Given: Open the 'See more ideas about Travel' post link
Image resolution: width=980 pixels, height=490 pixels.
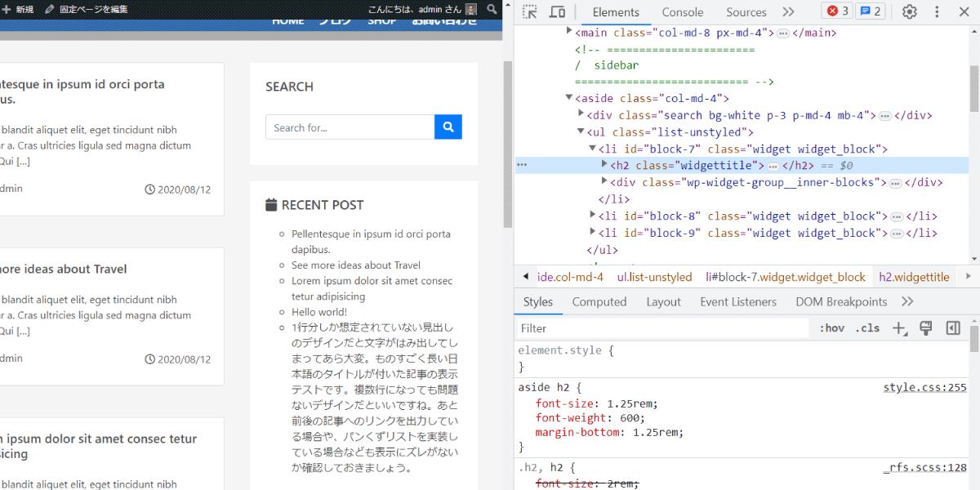Looking at the screenshot, I should pyautogui.click(x=356, y=265).
